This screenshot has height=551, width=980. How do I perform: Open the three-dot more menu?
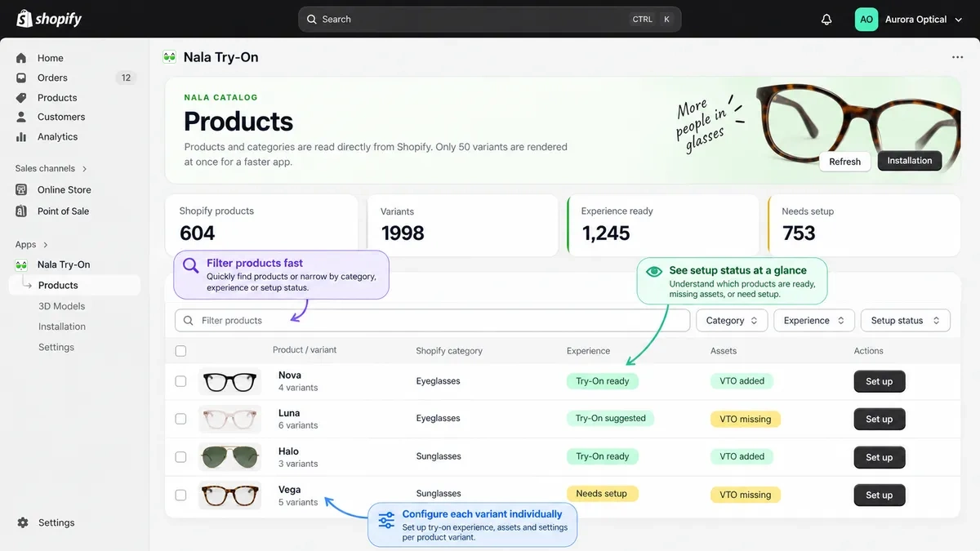957,57
